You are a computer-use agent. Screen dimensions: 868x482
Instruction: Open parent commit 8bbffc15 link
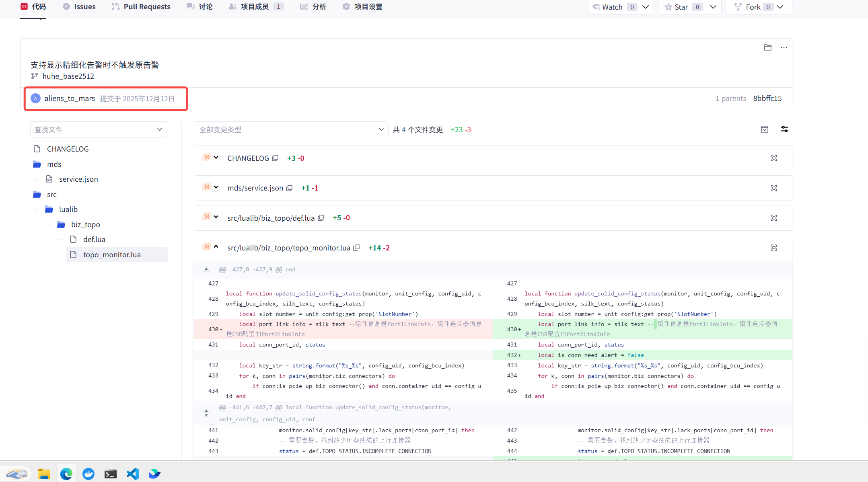click(x=767, y=98)
